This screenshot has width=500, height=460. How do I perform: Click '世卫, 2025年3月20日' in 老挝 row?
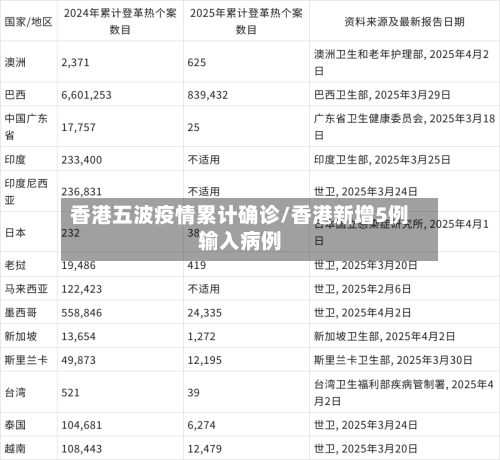[x=365, y=265]
